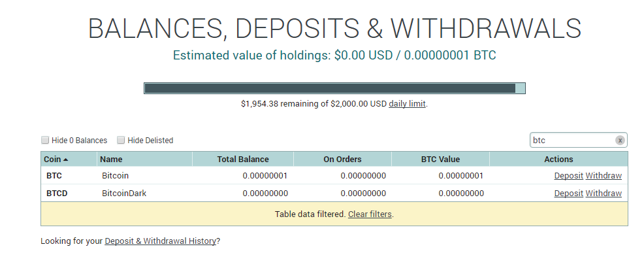Clear the search box with x icon
Image resolution: width=644 pixels, height=270 pixels.
(x=620, y=140)
